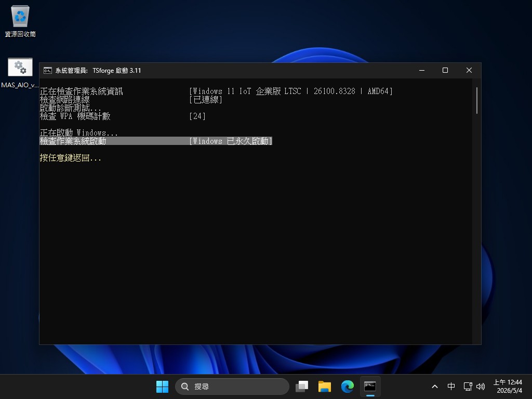Viewport: 532px width, 399px height.
Task: Open the network status tray icon
Action: [468, 387]
